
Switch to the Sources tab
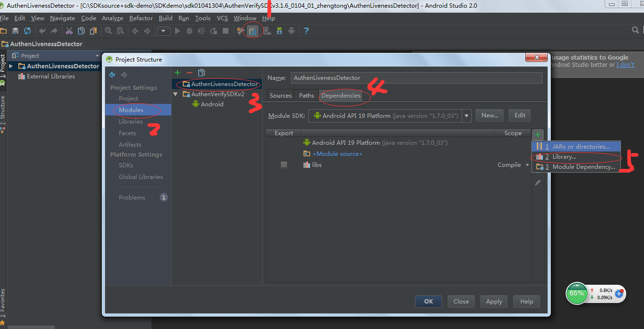(x=281, y=96)
